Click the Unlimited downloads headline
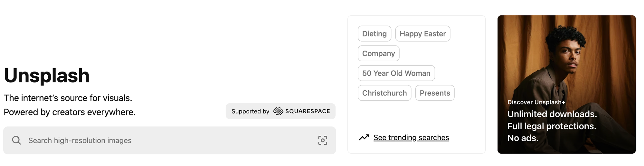 552,114
